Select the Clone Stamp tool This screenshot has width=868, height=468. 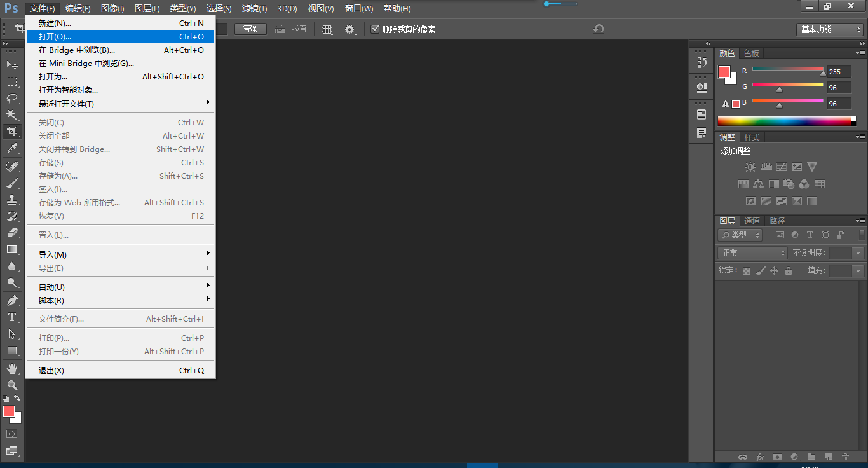[12, 200]
